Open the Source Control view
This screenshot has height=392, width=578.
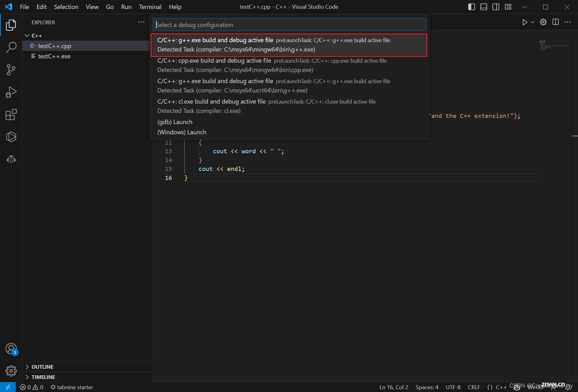[x=11, y=70]
